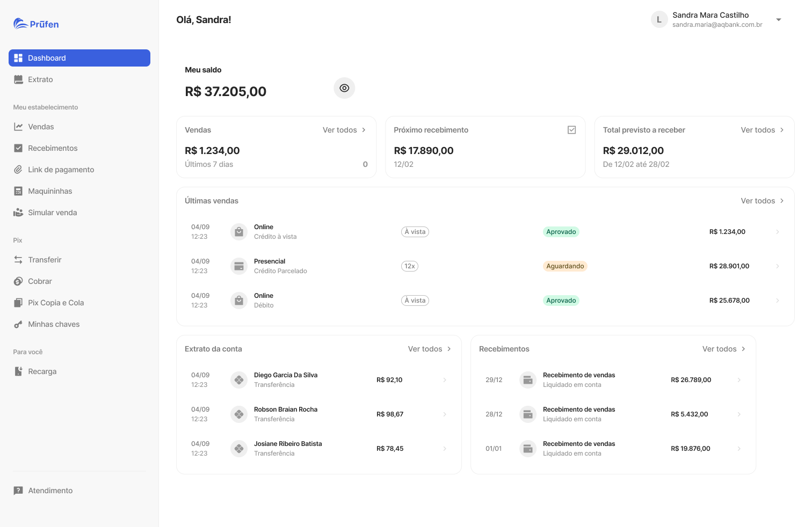Image resolution: width=812 pixels, height=527 pixels.
Task: Click the Aguardando status badge
Action: coord(565,266)
